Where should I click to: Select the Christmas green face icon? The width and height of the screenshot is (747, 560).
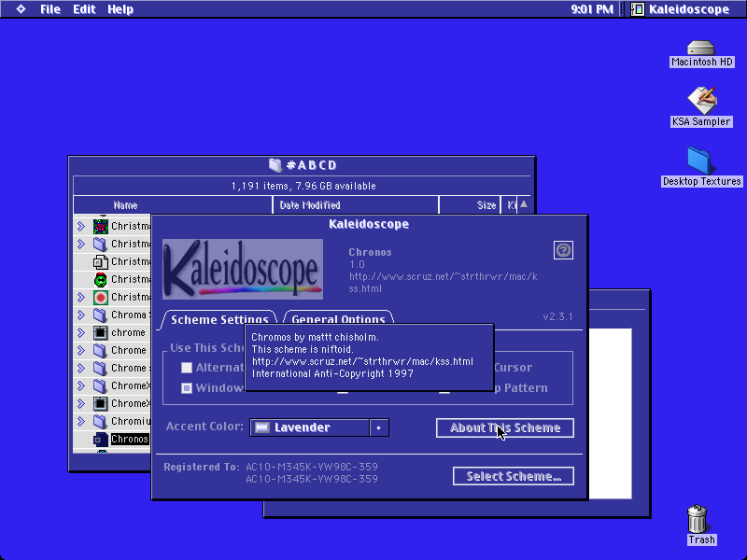(x=101, y=279)
